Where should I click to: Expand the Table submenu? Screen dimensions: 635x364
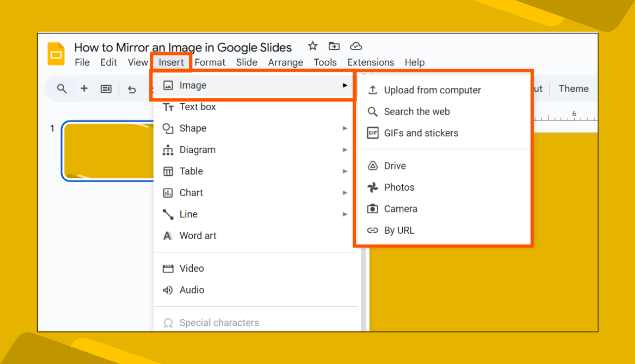tap(190, 171)
